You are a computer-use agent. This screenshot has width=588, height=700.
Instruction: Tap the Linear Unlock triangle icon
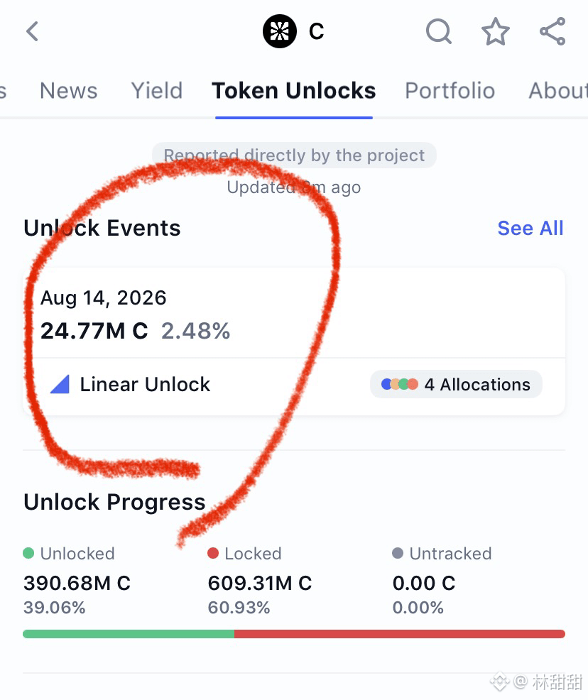(x=60, y=384)
